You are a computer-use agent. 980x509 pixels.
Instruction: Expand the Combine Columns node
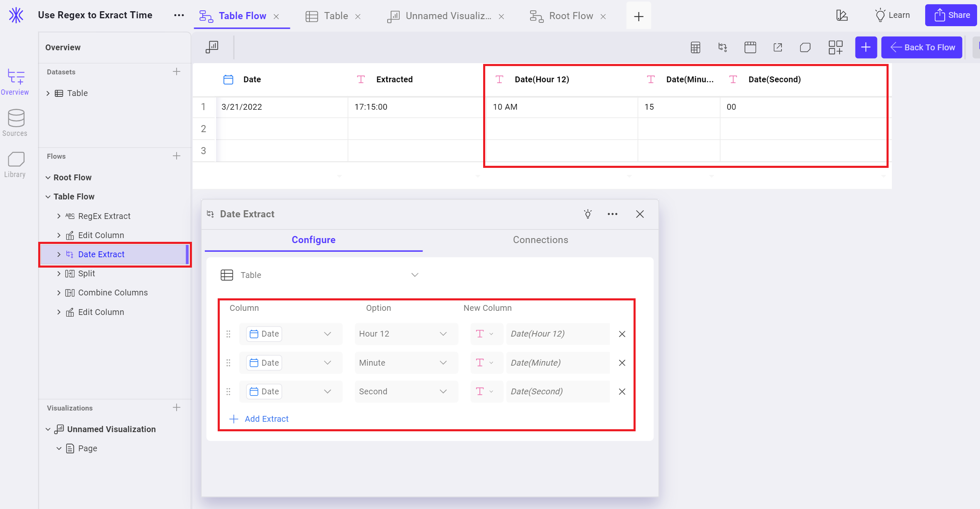[x=59, y=293]
